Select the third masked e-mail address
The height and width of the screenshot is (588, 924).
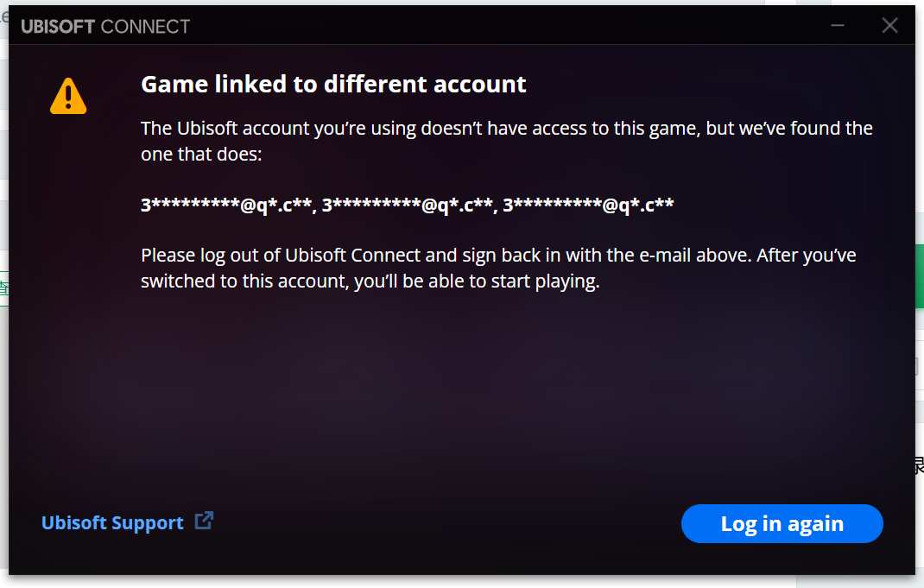point(588,205)
